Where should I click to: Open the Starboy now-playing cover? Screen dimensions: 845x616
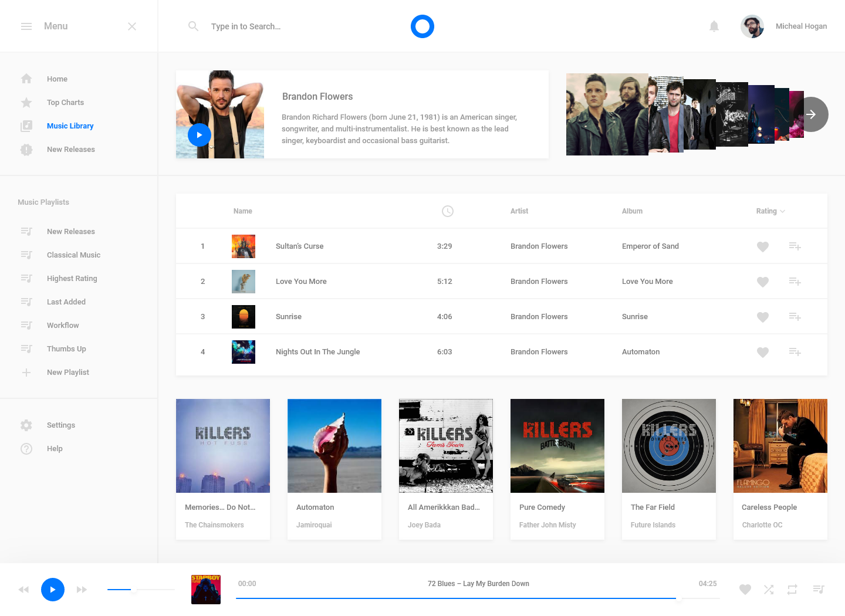point(206,590)
